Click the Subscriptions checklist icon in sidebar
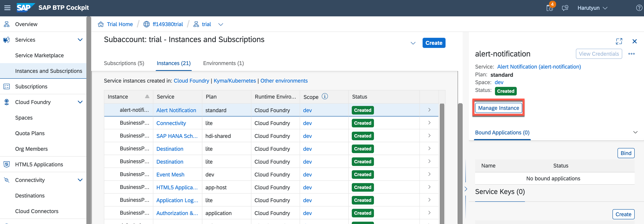This screenshot has height=224, width=644. [x=7, y=87]
